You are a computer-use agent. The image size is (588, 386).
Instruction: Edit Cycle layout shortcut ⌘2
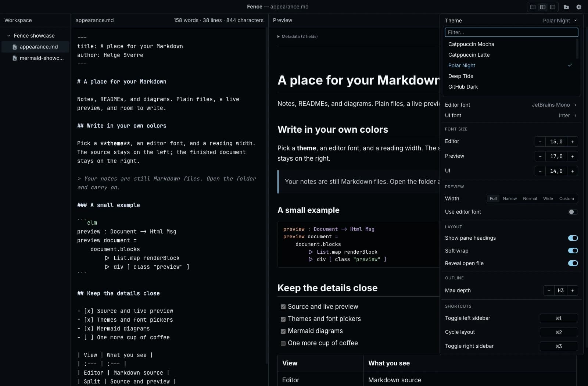point(559,332)
